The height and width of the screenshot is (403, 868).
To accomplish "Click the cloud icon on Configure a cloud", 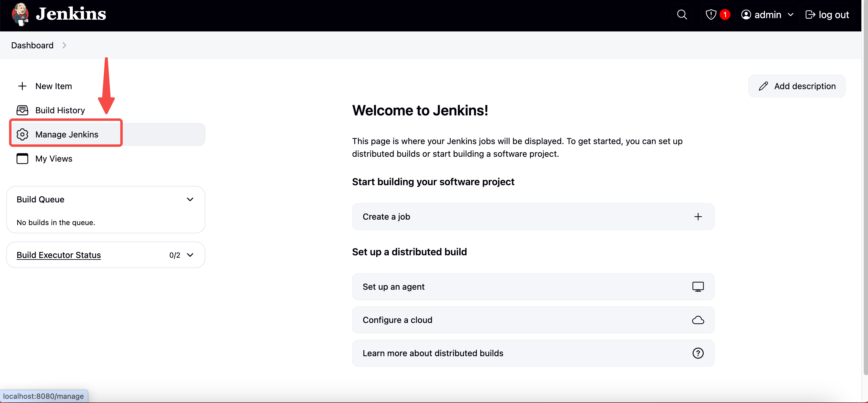I will pyautogui.click(x=698, y=320).
